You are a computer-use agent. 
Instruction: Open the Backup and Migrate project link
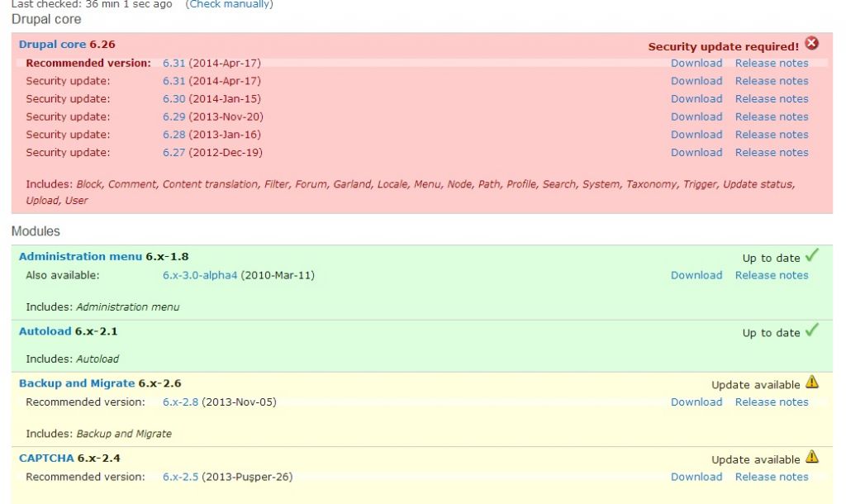point(76,383)
